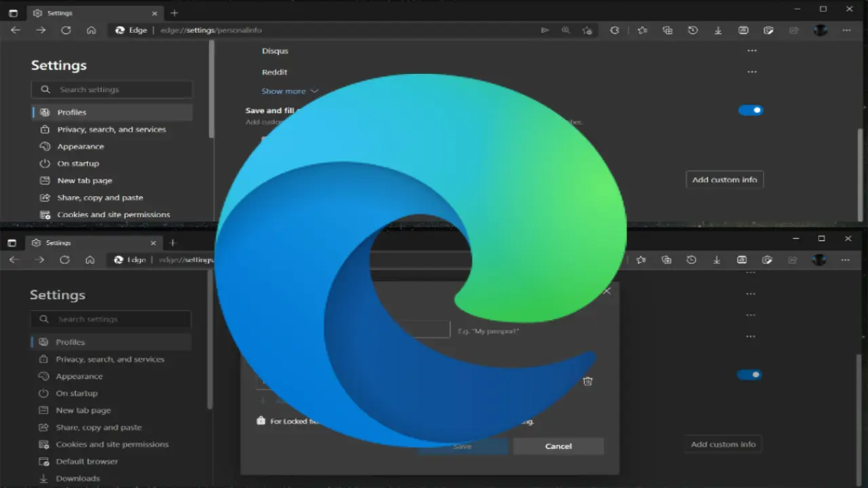Viewport: 868px width, 488px height.
Task: Open profile avatar in the upper window toolbar
Action: pos(821,30)
